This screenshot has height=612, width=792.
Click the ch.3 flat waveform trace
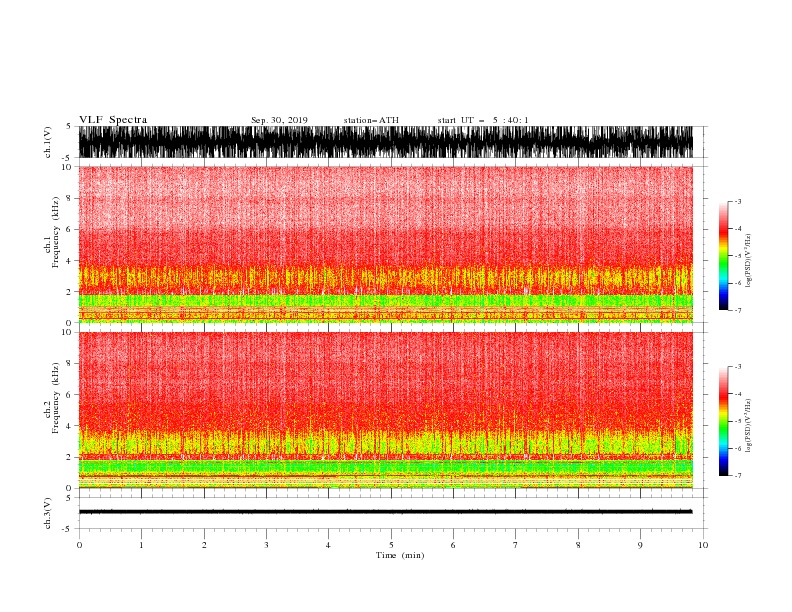tap(385, 512)
